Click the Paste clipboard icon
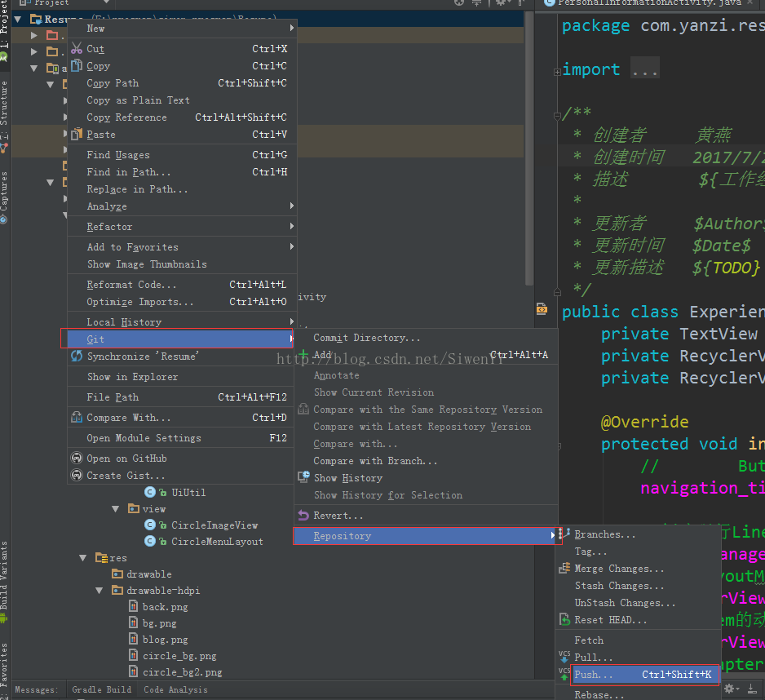765x700 pixels. pos(77,135)
